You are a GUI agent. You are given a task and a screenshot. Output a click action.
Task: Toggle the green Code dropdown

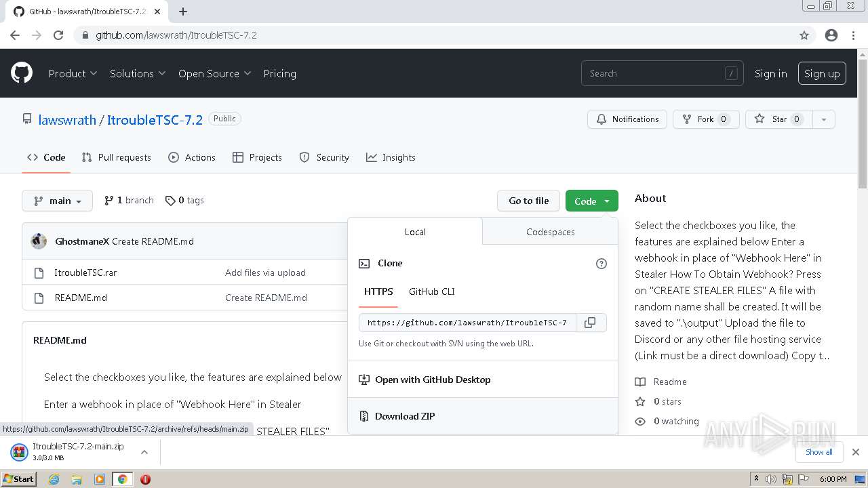point(592,201)
